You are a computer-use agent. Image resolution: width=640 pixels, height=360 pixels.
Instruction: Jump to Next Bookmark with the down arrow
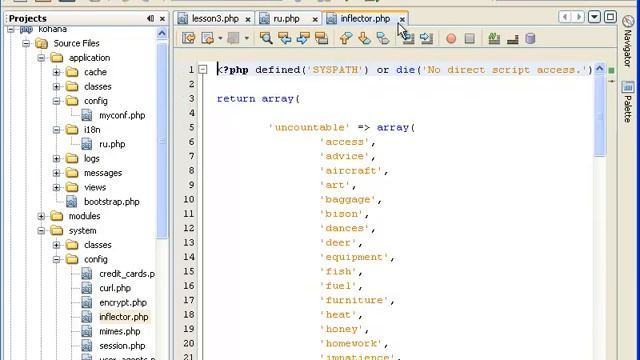364,38
